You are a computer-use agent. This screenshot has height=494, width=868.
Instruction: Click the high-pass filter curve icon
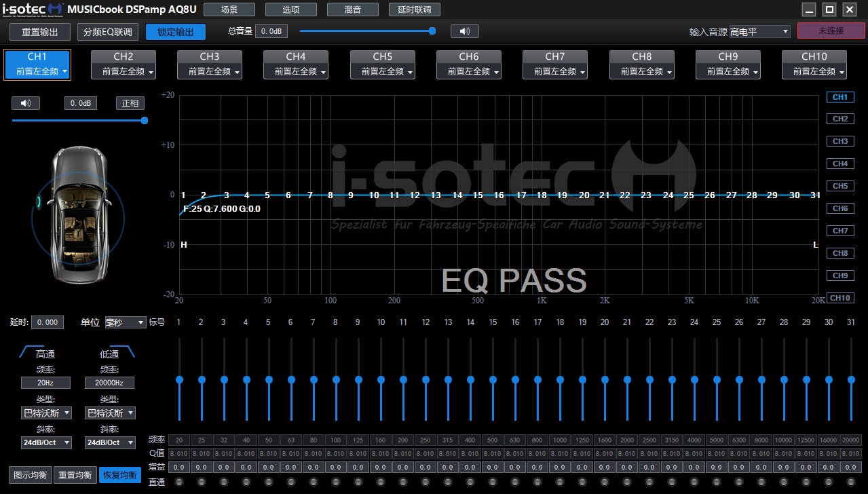point(33,351)
